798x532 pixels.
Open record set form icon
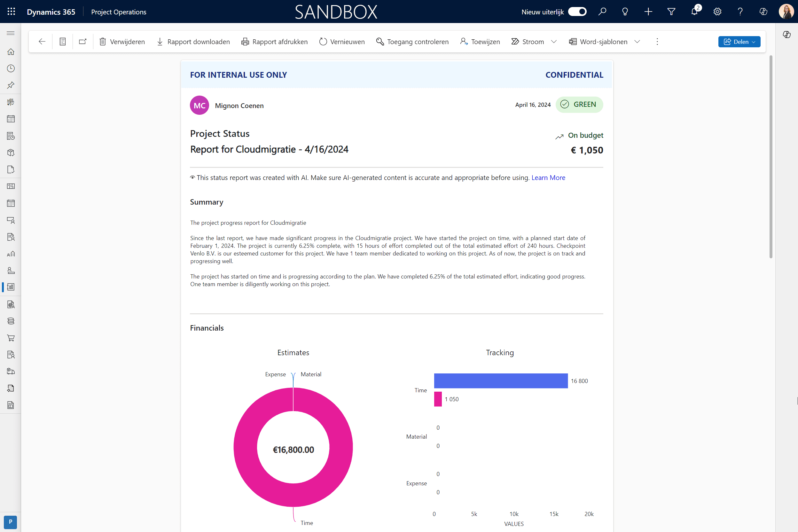(x=62, y=41)
